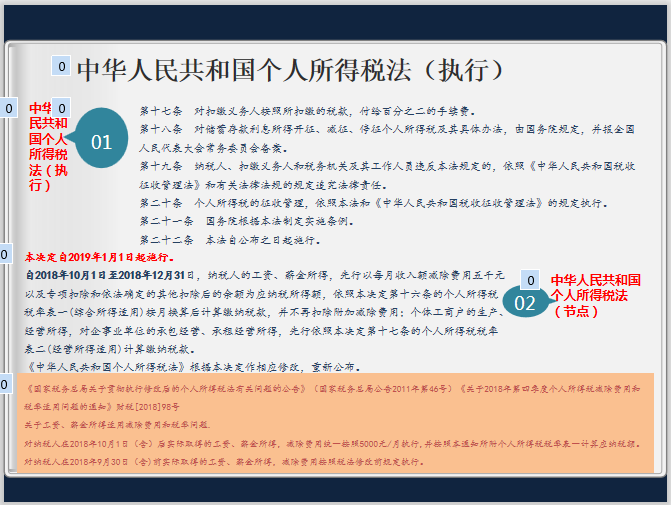Click the bold text 自2018年10月1日至2018年12月31日

tap(106, 274)
